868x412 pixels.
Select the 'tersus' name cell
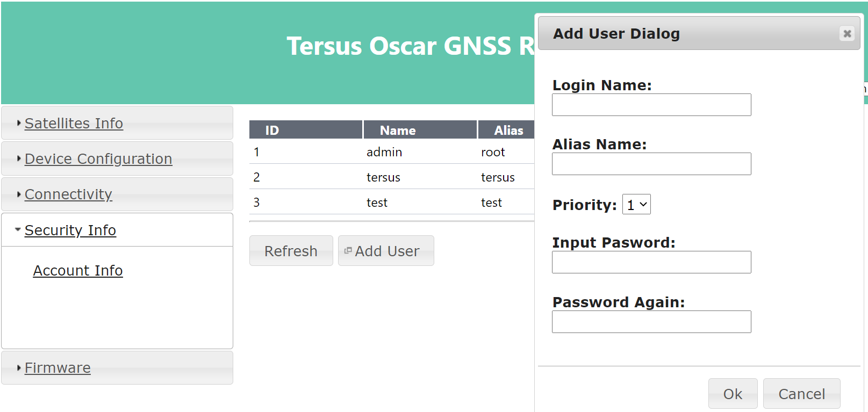tap(383, 177)
